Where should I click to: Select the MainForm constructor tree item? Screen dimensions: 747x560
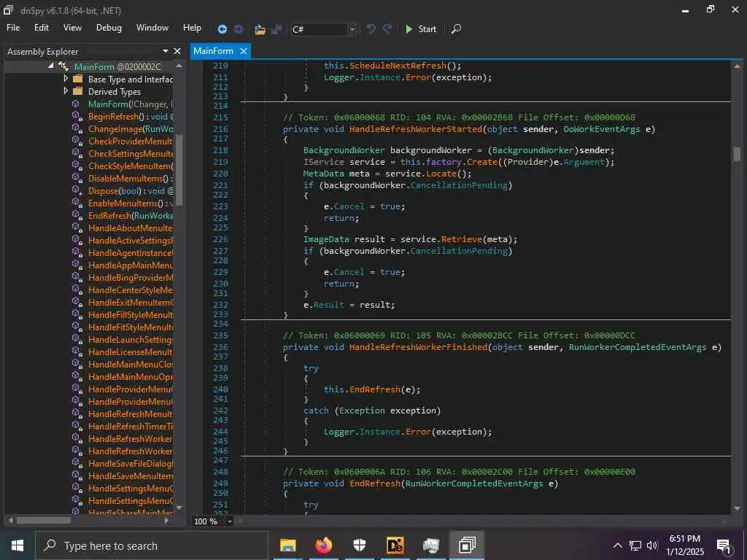pos(131,104)
